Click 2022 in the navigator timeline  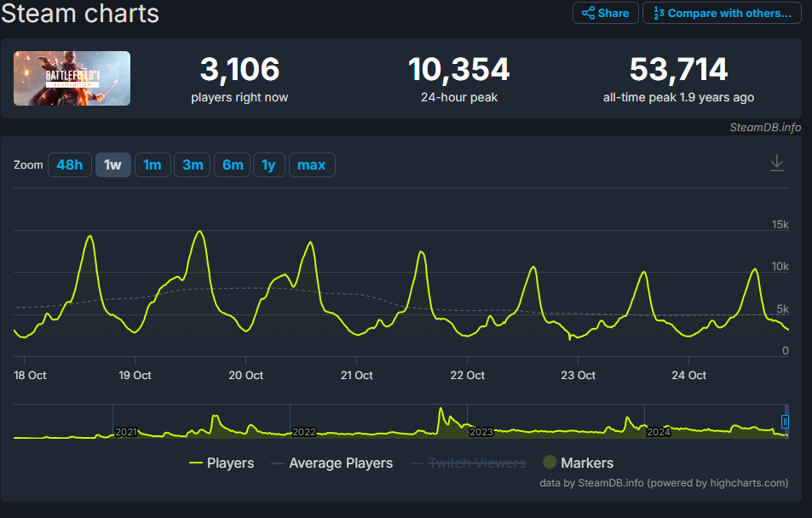(x=304, y=432)
